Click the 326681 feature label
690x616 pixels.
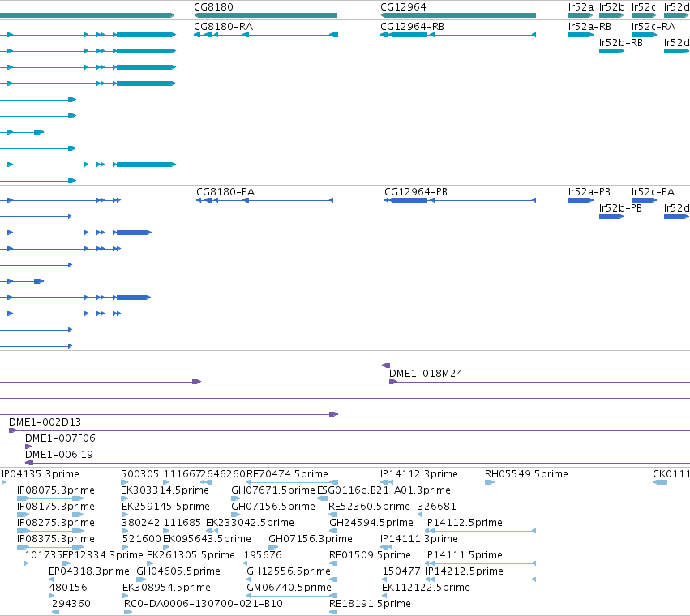tap(437, 507)
